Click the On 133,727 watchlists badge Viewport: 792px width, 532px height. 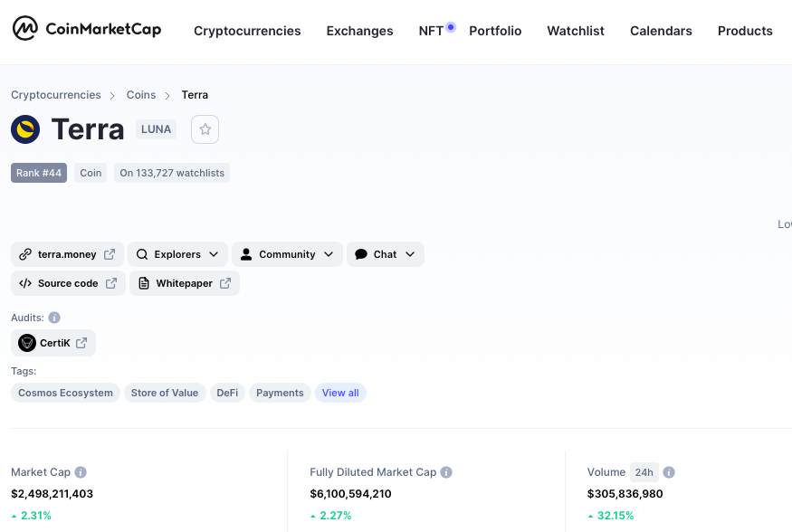pos(172,173)
